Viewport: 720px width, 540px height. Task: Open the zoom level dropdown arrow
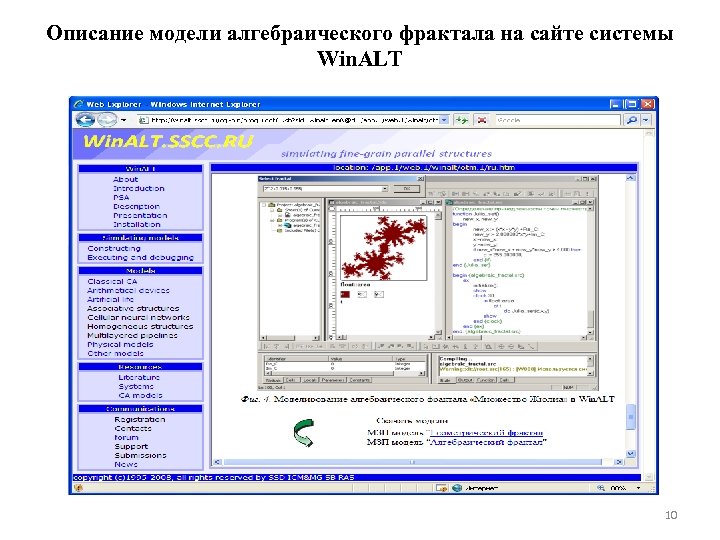(x=639, y=488)
